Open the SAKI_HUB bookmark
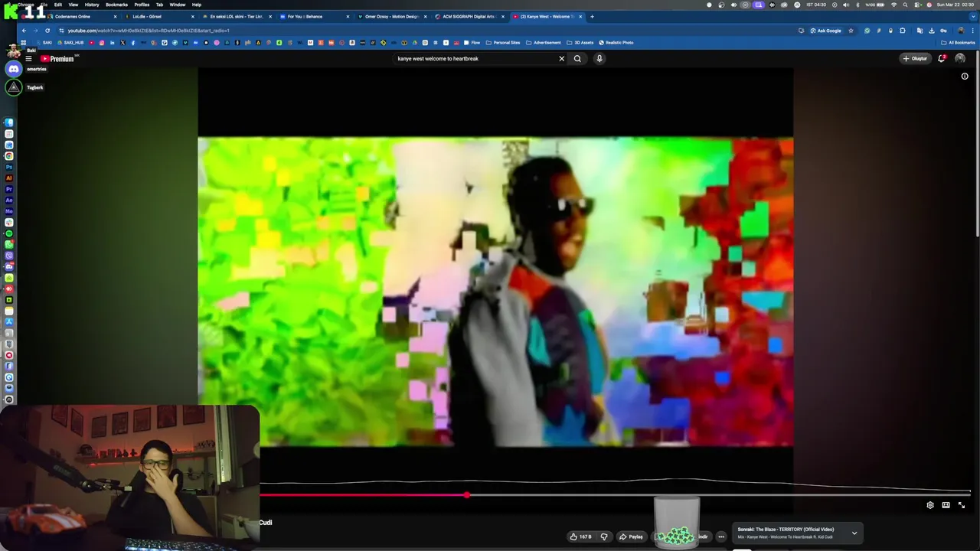This screenshot has height=551, width=980. pyautogui.click(x=70, y=43)
